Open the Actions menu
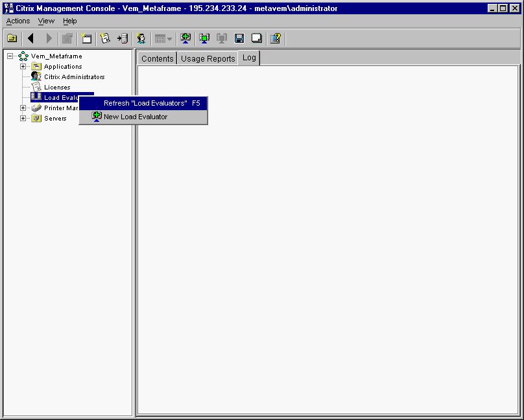Image resolution: width=524 pixels, height=420 pixels. pos(18,21)
